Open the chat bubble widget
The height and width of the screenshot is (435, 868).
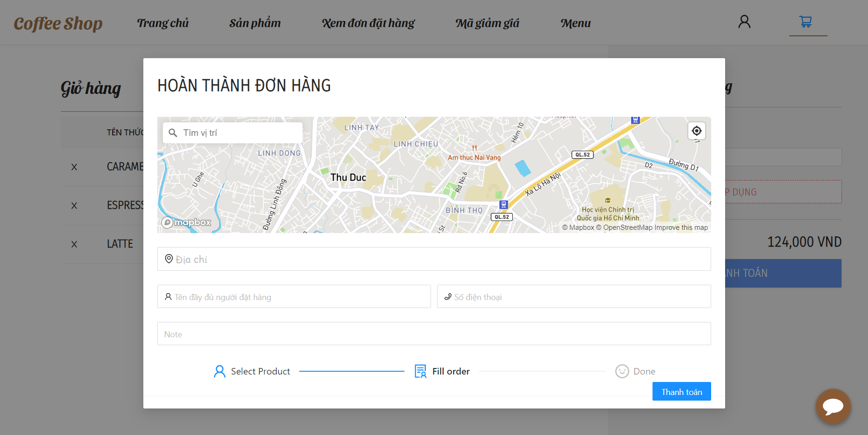(x=833, y=406)
